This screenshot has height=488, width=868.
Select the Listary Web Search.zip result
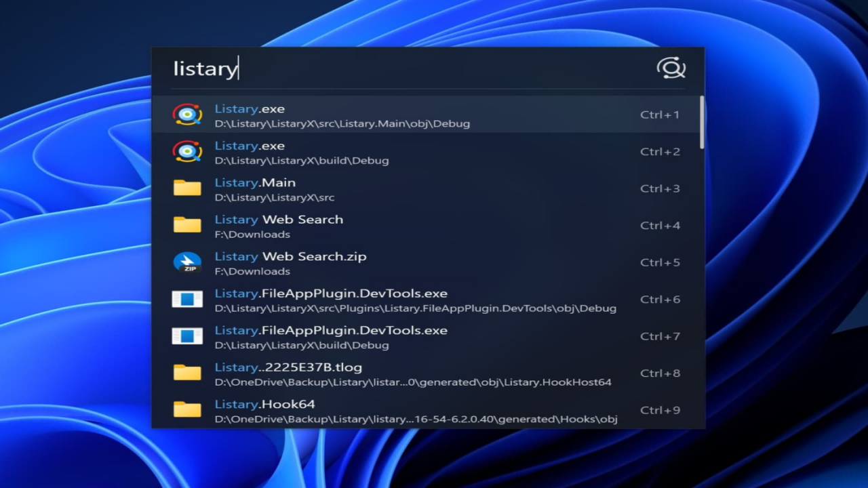pyautogui.click(x=290, y=257)
